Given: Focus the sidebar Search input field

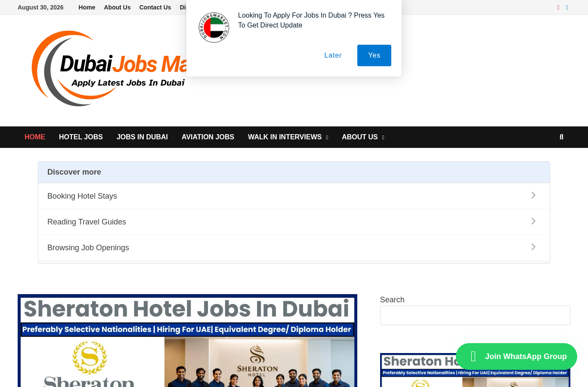Looking at the screenshot, I should click(x=475, y=316).
